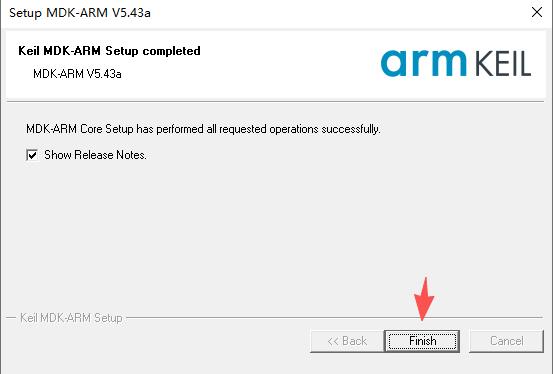Uncheck the Show Release Notes checkbox
The image size is (553, 374).
pyautogui.click(x=32, y=155)
